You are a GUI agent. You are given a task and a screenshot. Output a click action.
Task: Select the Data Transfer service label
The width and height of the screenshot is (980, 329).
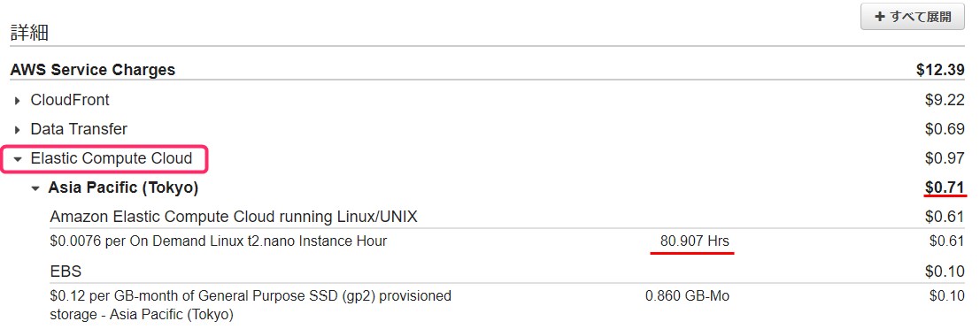[x=79, y=129]
